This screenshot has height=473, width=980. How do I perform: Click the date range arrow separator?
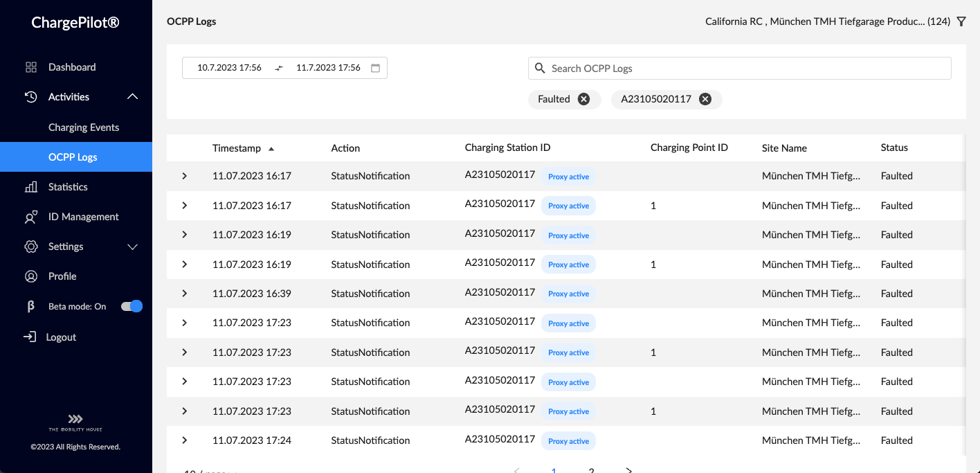[x=279, y=68]
